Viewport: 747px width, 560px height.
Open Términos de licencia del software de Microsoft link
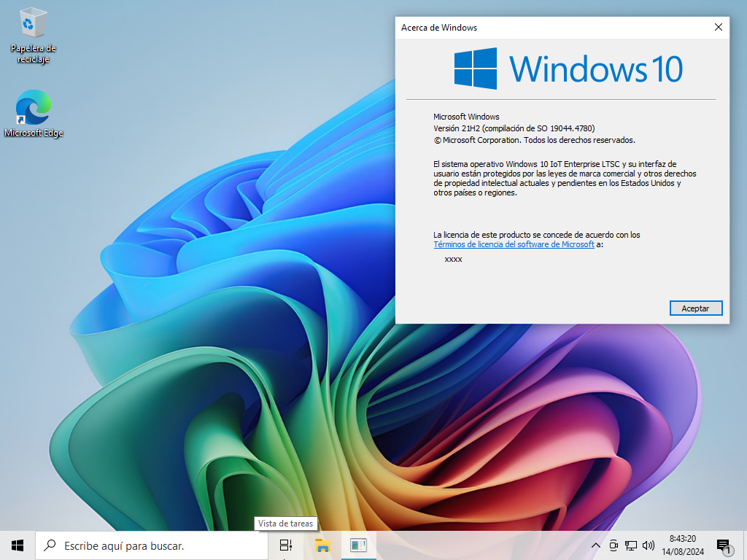tap(514, 244)
